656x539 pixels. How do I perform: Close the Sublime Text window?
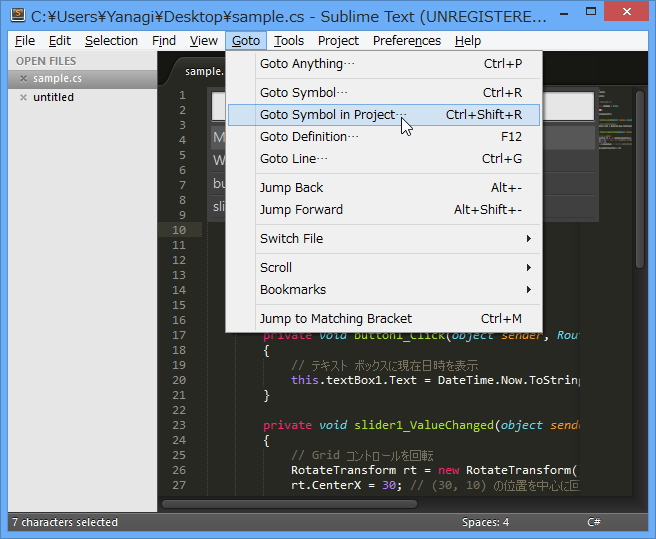(627, 12)
